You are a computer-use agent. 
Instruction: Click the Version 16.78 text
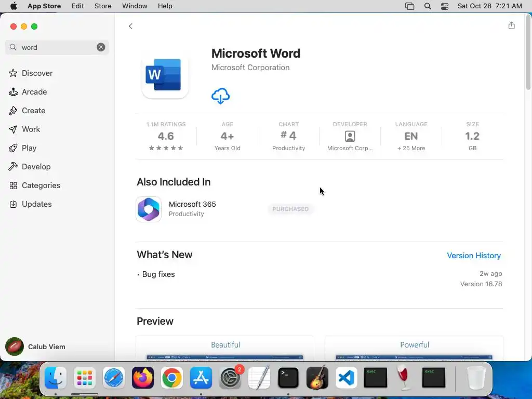481,284
